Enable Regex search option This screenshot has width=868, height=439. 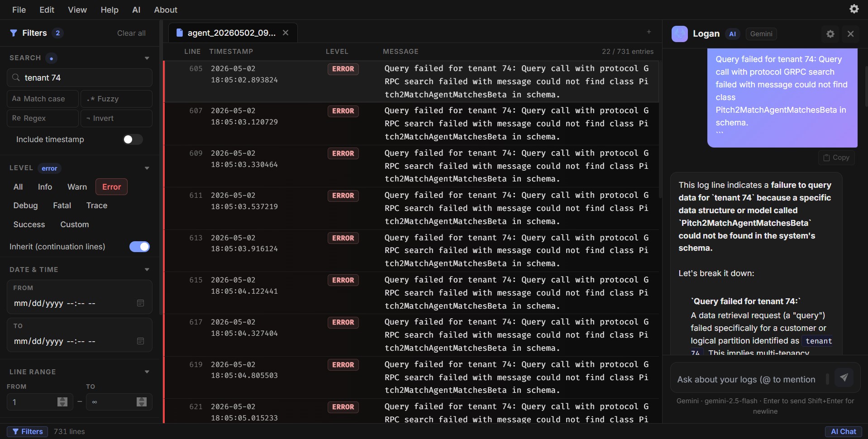coord(43,118)
